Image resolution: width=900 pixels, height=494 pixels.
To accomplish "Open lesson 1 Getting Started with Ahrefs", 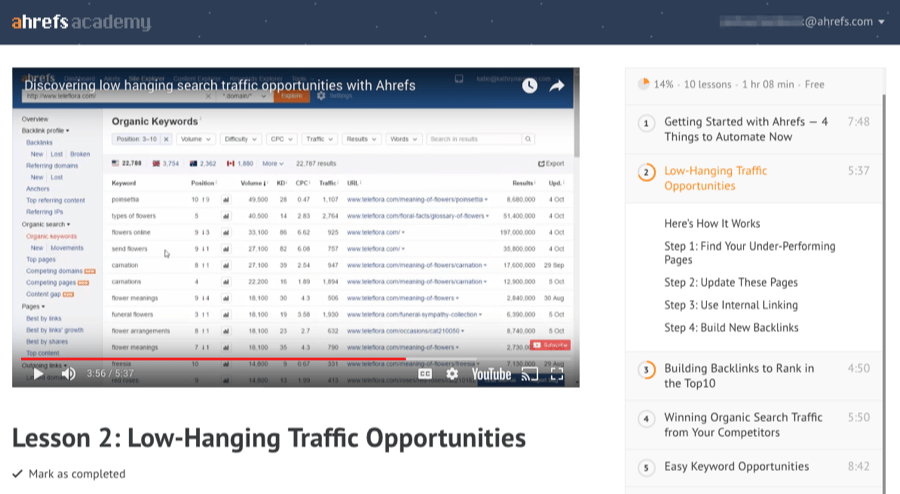I will (754, 129).
